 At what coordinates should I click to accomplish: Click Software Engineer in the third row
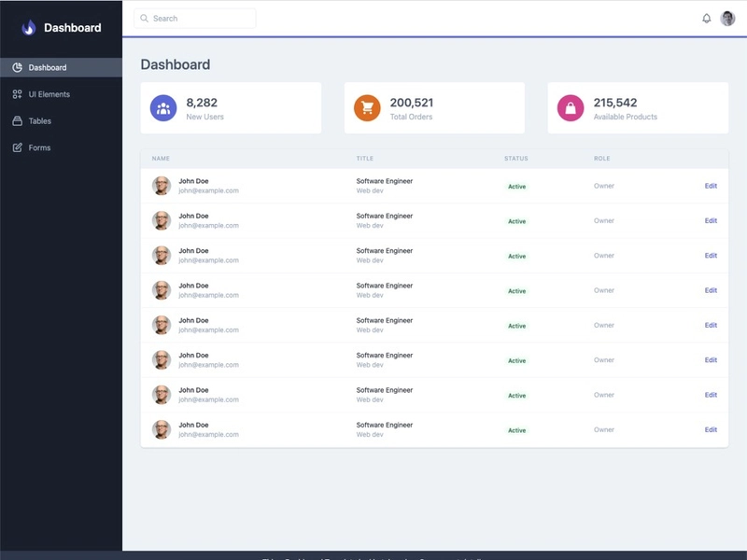(x=385, y=250)
